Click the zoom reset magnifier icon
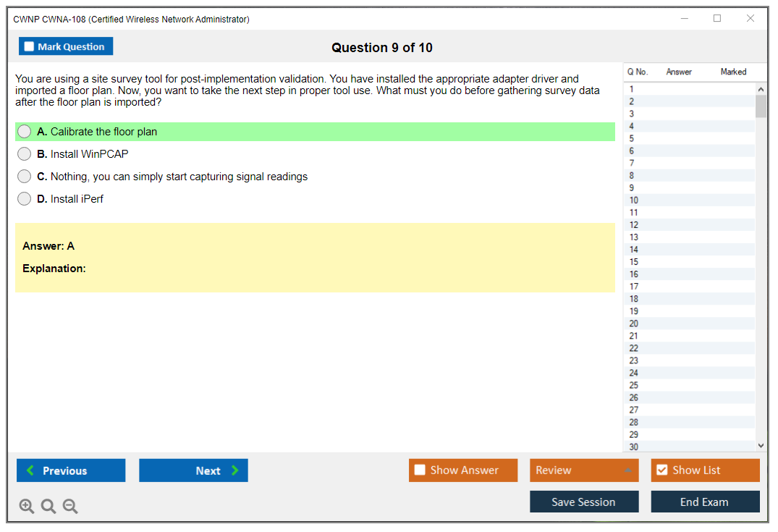Viewport: 778px width, 532px height. pyautogui.click(x=48, y=507)
